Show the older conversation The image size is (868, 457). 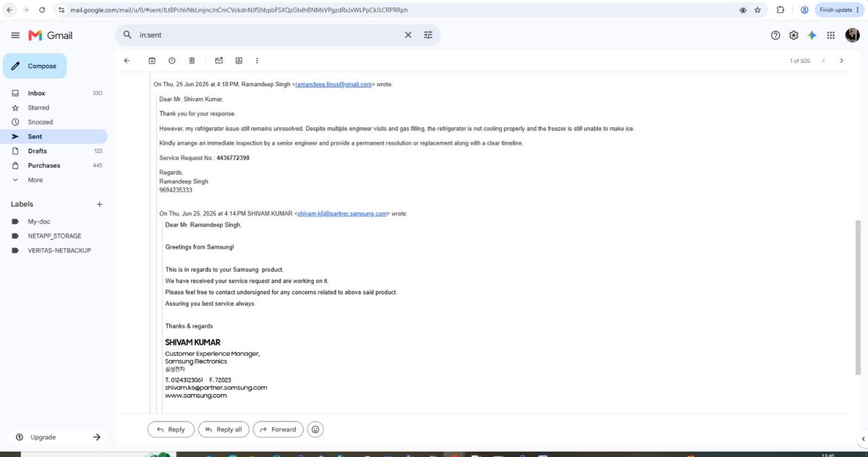tap(841, 61)
